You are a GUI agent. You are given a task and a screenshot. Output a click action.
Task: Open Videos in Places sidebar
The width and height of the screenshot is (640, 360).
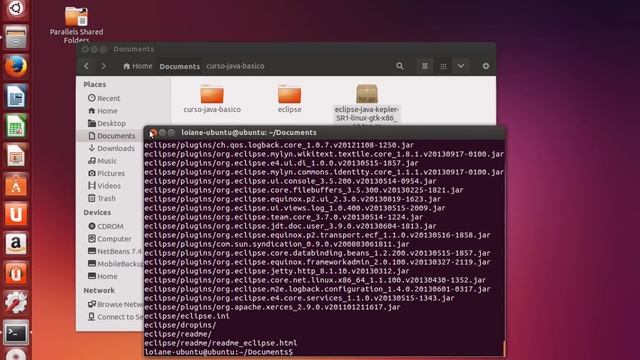(x=104, y=186)
